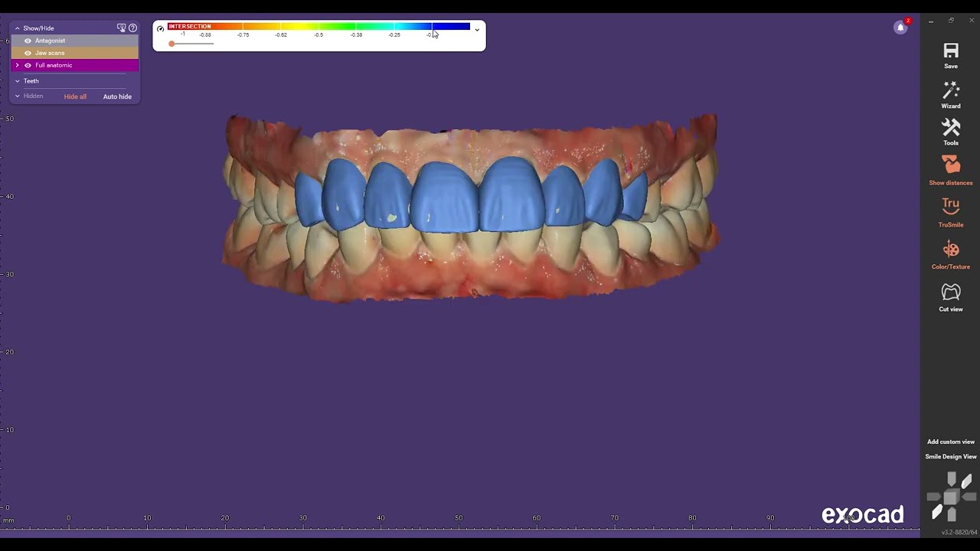This screenshot has width=980, height=551.
Task: Collapse the Show/Hide panel
Action: click(x=18, y=28)
